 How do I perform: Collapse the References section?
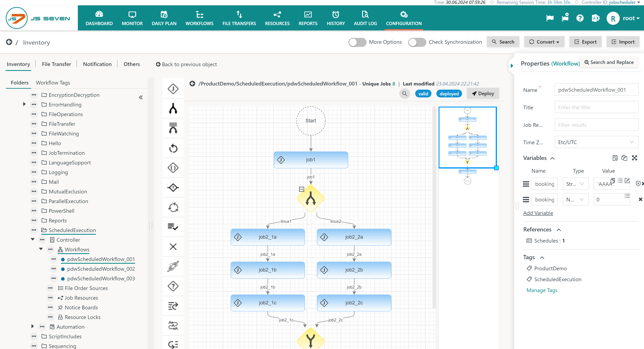559,230
